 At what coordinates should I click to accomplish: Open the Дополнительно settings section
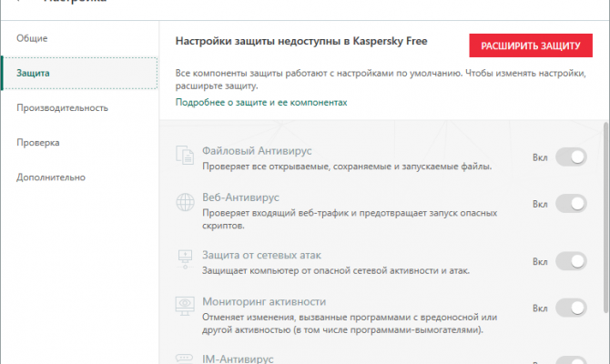[51, 177]
